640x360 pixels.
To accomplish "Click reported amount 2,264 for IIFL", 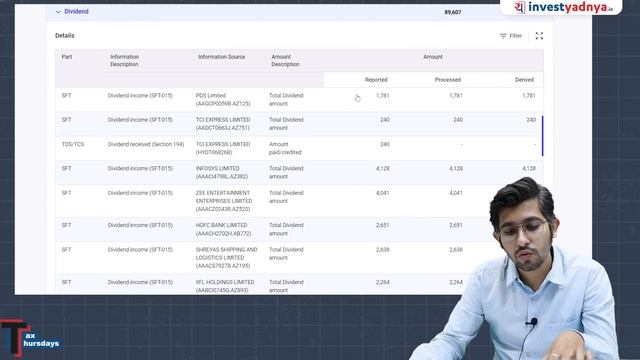I will click(x=382, y=282).
